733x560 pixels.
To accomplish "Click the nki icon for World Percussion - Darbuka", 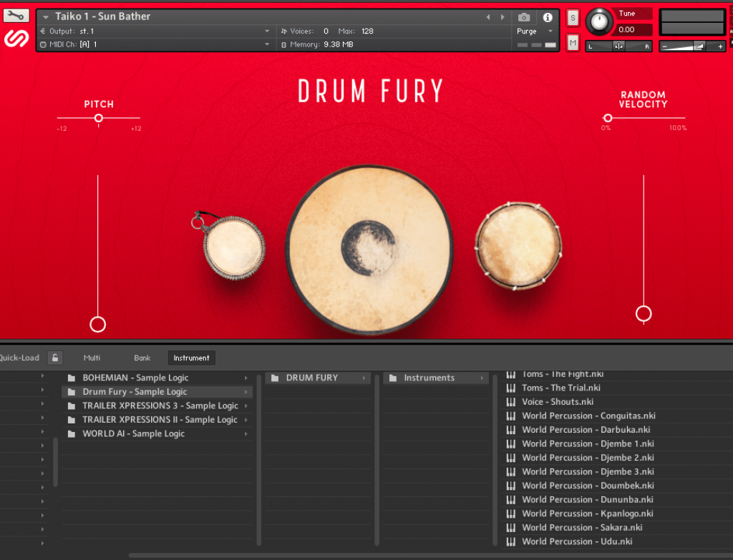I will click(x=511, y=430).
